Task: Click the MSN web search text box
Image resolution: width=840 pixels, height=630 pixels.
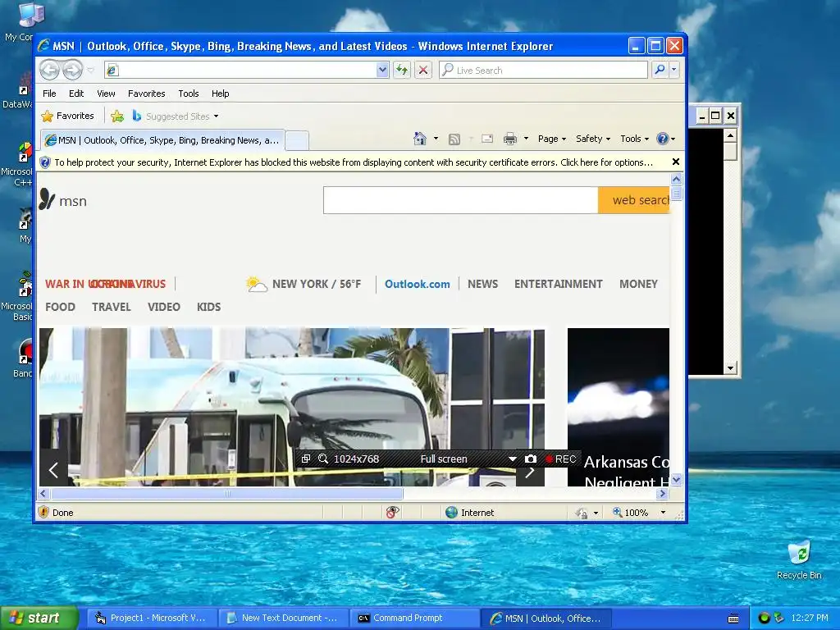Action: pos(461,200)
